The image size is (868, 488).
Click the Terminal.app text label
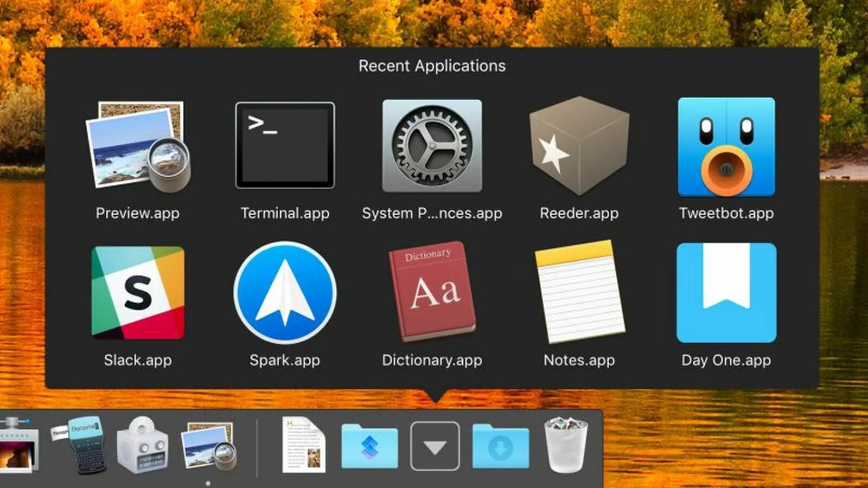(x=285, y=213)
